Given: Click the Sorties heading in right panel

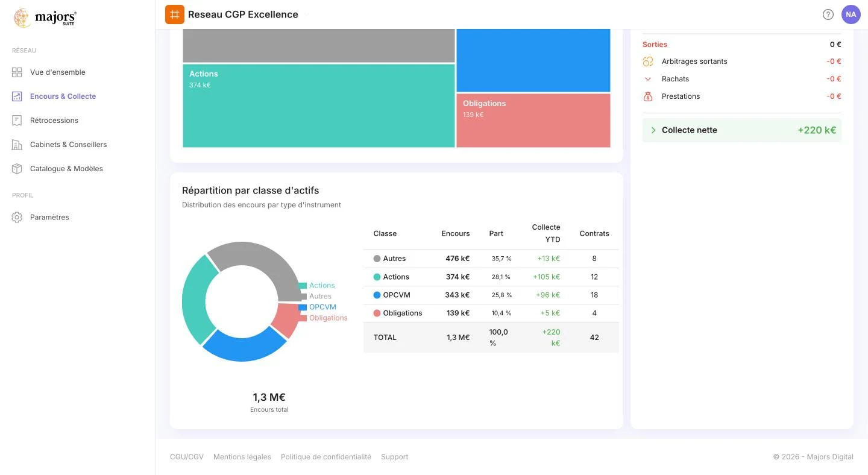Looking at the screenshot, I should (x=655, y=45).
